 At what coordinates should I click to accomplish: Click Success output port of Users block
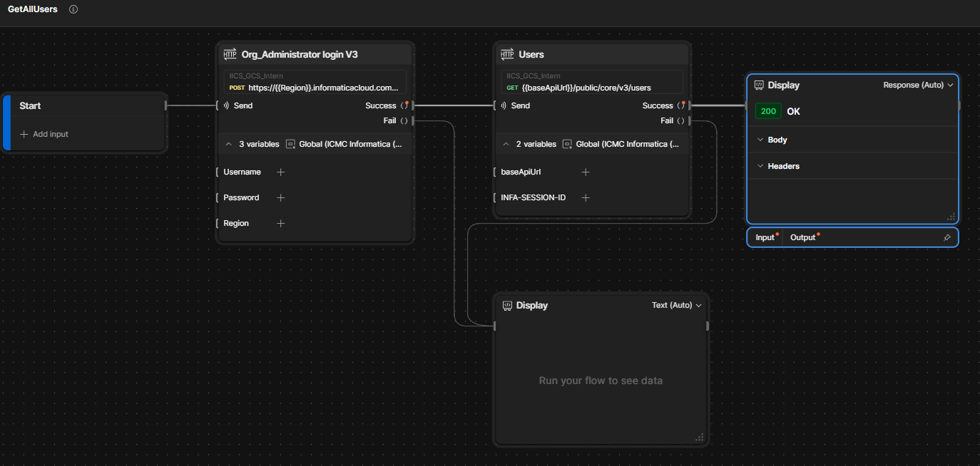point(690,105)
